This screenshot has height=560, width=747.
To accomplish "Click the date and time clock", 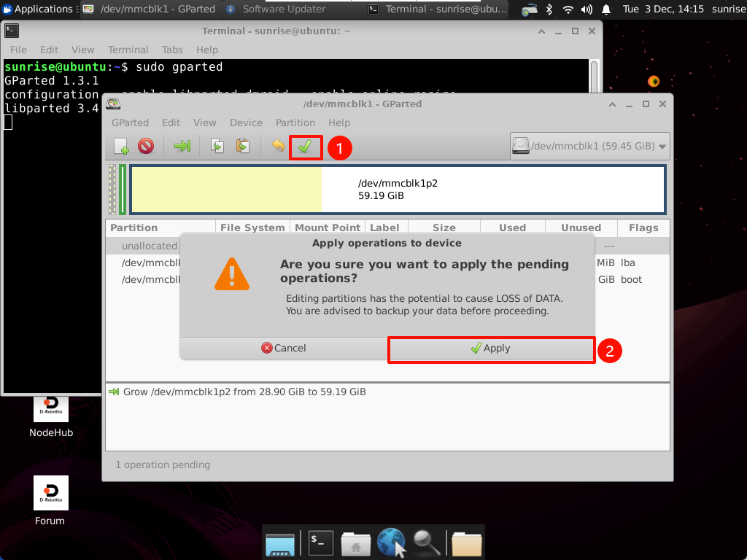I will [663, 9].
